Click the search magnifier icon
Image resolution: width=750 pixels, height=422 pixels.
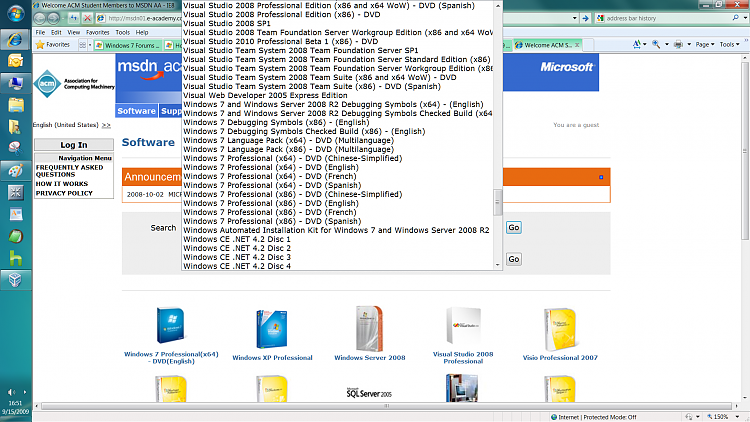tap(735, 18)
